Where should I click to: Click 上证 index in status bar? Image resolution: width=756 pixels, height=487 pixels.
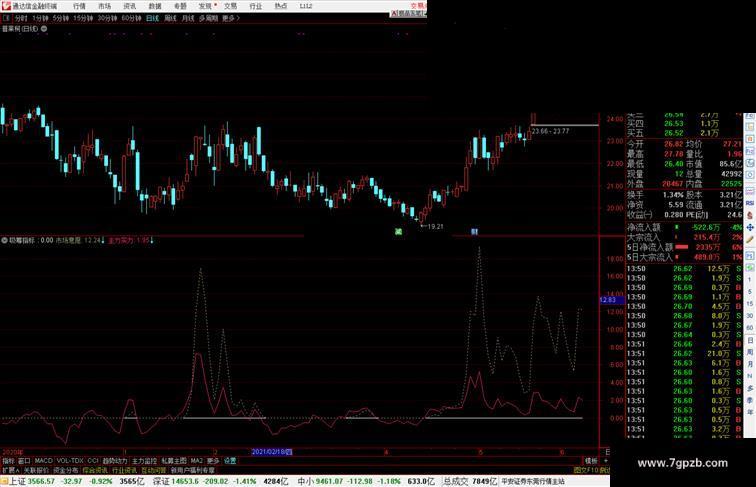tap(18, 481)
